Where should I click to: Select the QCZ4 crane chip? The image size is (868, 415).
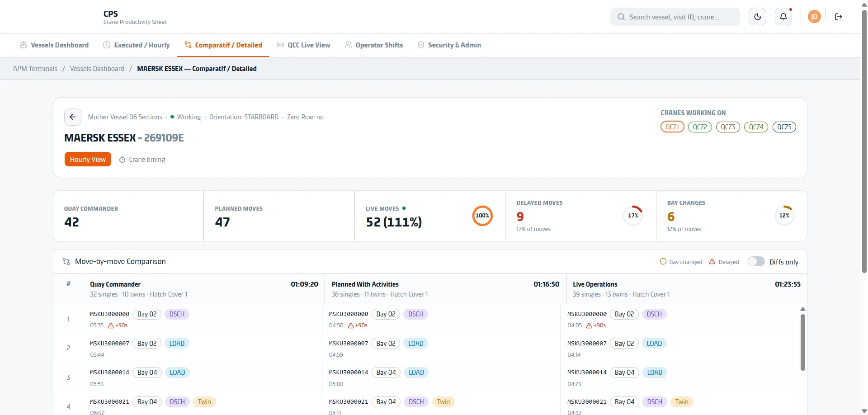pos(756,127)
